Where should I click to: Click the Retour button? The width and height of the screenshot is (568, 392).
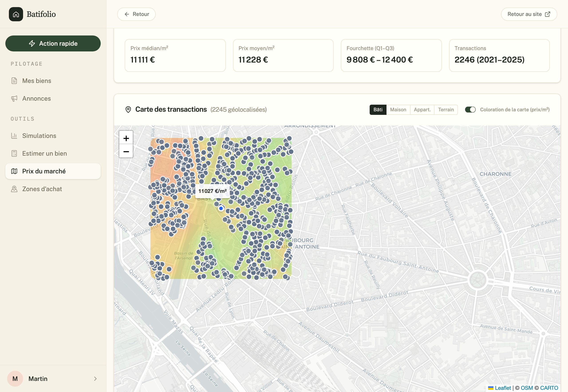136,14
